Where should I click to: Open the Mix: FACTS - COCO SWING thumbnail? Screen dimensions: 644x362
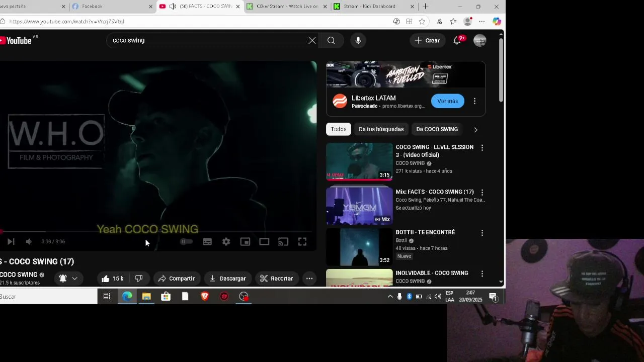pos(359,206)
